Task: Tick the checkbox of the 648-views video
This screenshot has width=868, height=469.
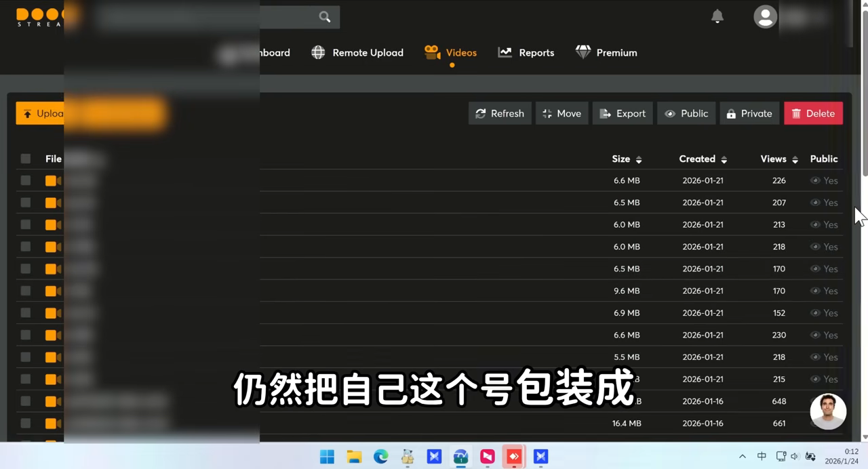Action: tap(26, 401)
